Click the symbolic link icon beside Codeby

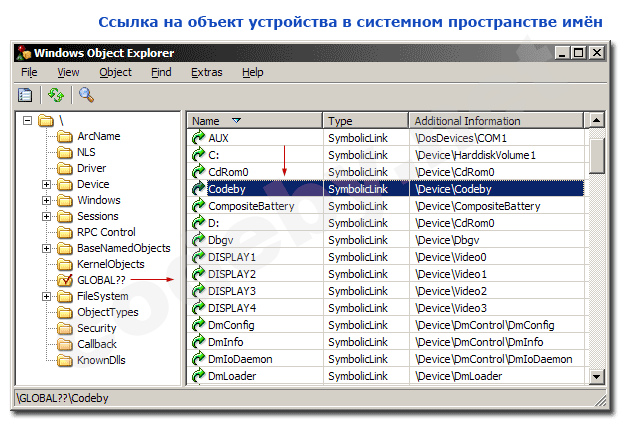198,188
